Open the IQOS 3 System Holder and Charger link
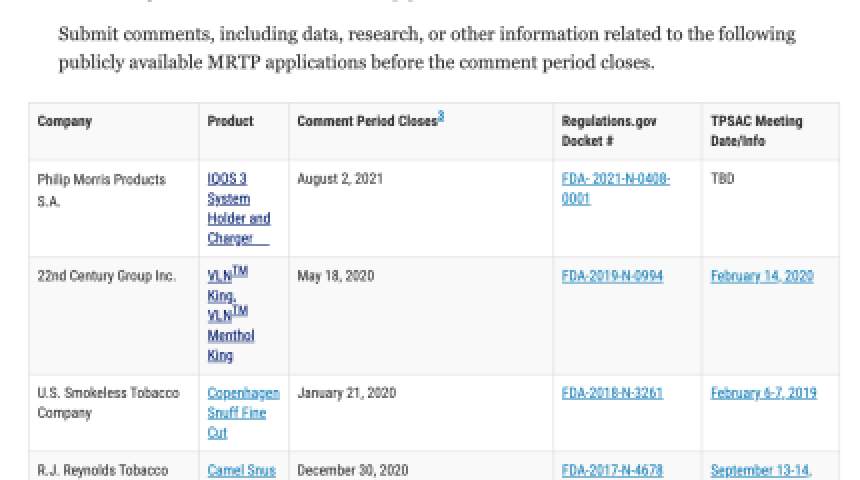Image resolution: width=860 pixels, height=480 pixels. pos(238,208)
